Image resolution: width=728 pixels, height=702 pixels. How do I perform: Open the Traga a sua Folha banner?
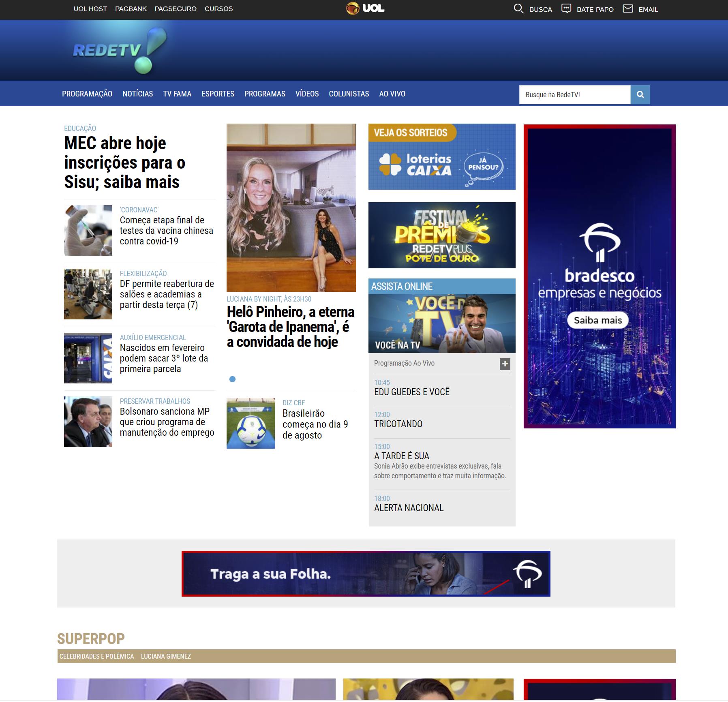click(366, 574)
